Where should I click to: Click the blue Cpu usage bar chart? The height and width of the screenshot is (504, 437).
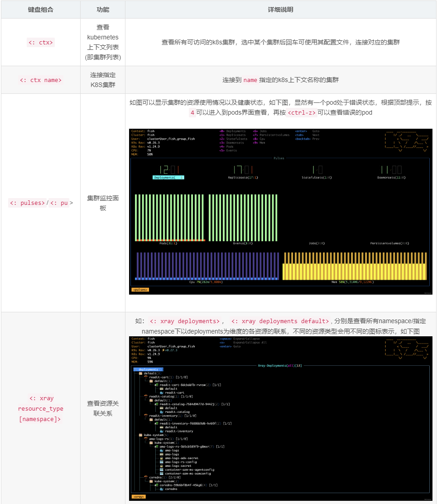pyautogui.click(x=207, y=266)
